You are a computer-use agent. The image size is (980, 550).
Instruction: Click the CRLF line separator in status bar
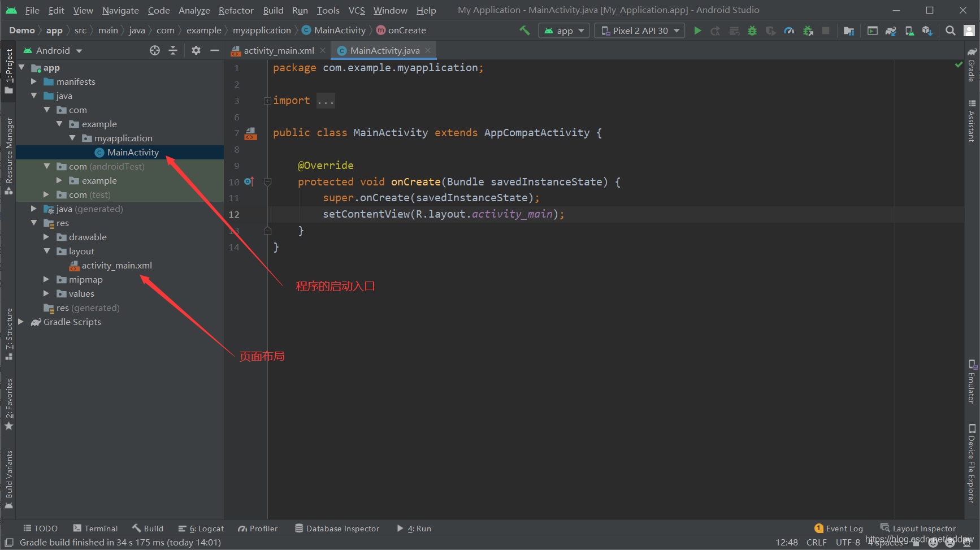pyautogui.click(x=816, y=542)
